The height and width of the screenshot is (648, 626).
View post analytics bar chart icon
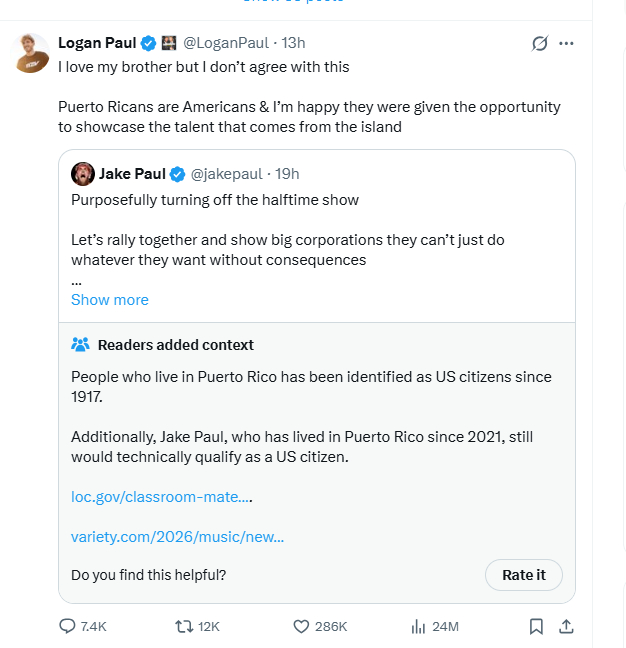coord(419,627)
